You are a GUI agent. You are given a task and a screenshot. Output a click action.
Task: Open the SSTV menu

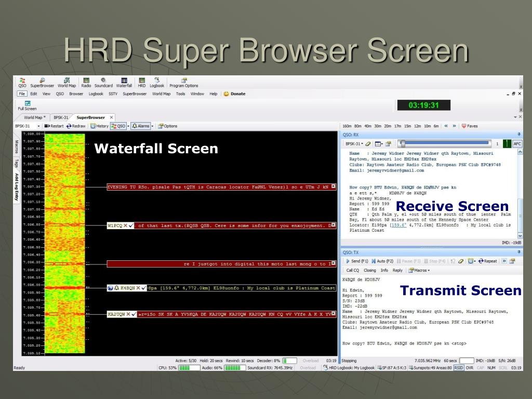[x=113, y=94]
